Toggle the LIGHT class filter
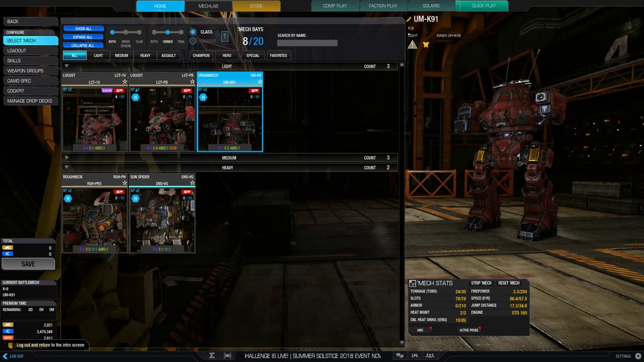The image size is (644, 362). 98,55
